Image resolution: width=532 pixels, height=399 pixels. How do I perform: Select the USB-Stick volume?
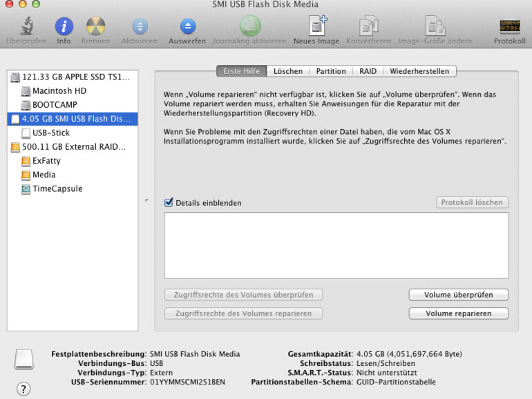(x=73, y=133)
